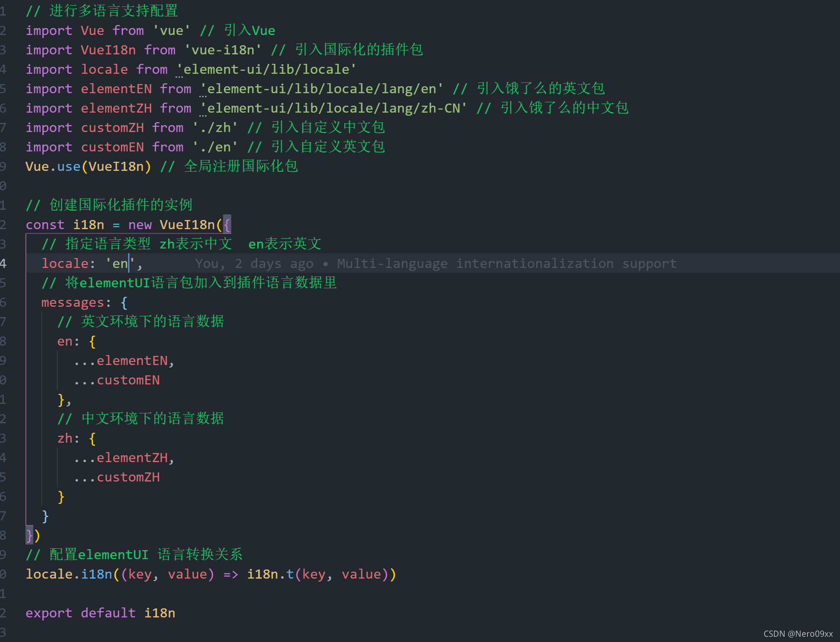
Task: Click the '...customEN' spread line
Action: (116, 380)
